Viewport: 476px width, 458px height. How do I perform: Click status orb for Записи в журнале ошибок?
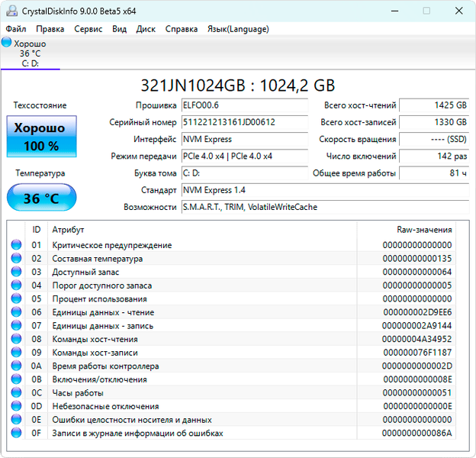point(16,434)
